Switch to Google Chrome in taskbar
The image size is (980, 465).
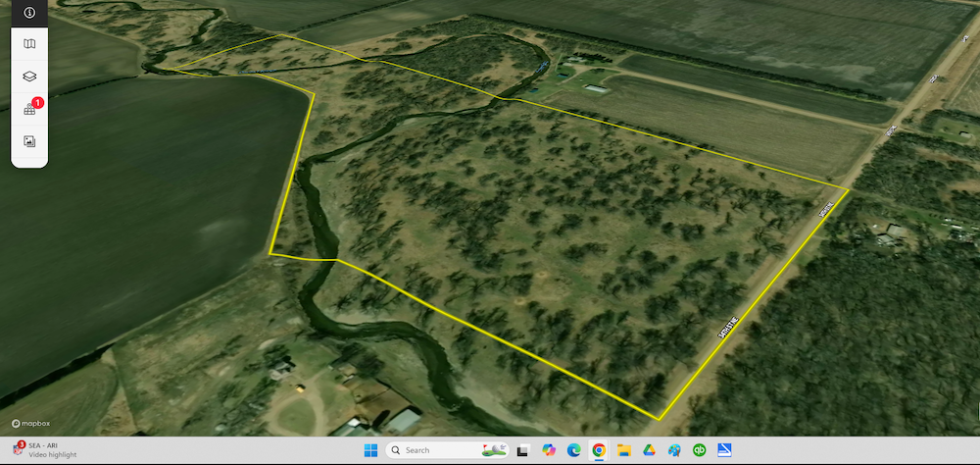599,450
